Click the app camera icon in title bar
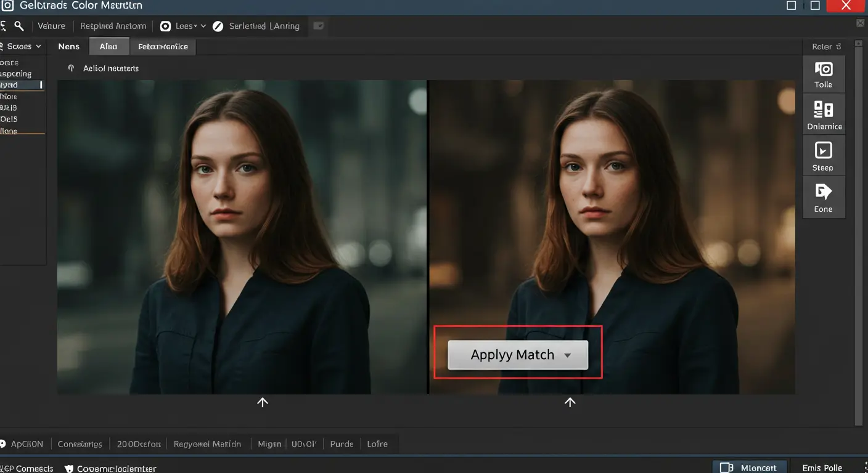868x473 pixels. coord(7,6)
